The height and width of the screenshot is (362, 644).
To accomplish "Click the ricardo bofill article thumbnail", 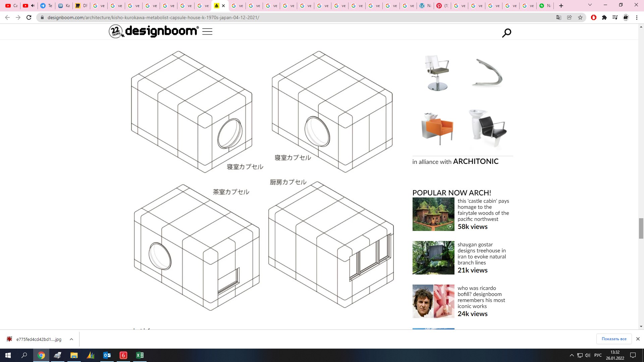I will [433, 301].
